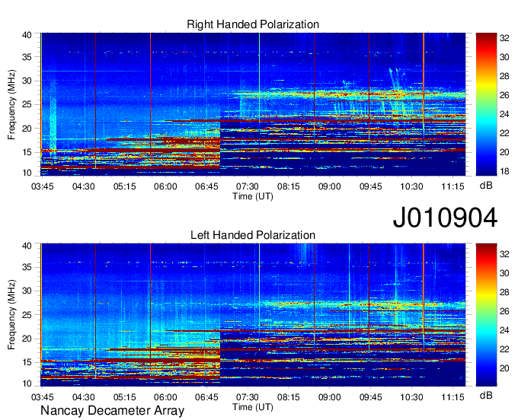This screenshot has width=518, height=420.
Task: Click the Left Handed Polarization spectrogram
Action: 253,315
